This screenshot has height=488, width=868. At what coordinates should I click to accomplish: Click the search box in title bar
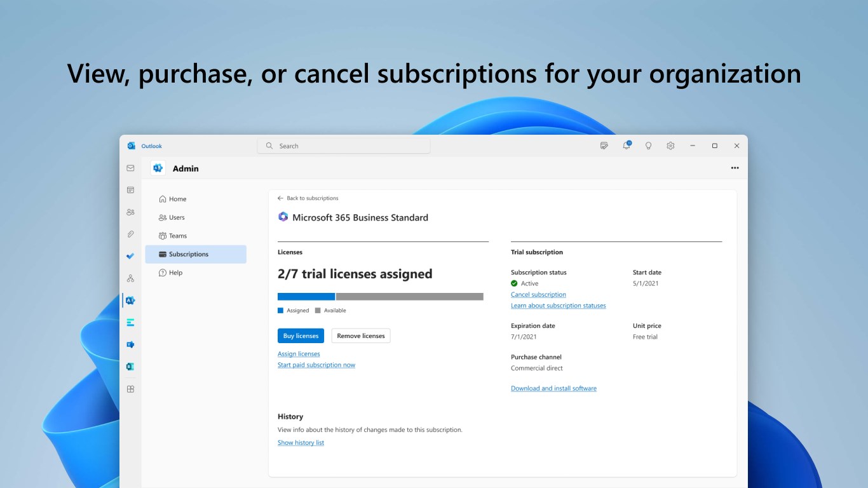pos(344,146)
